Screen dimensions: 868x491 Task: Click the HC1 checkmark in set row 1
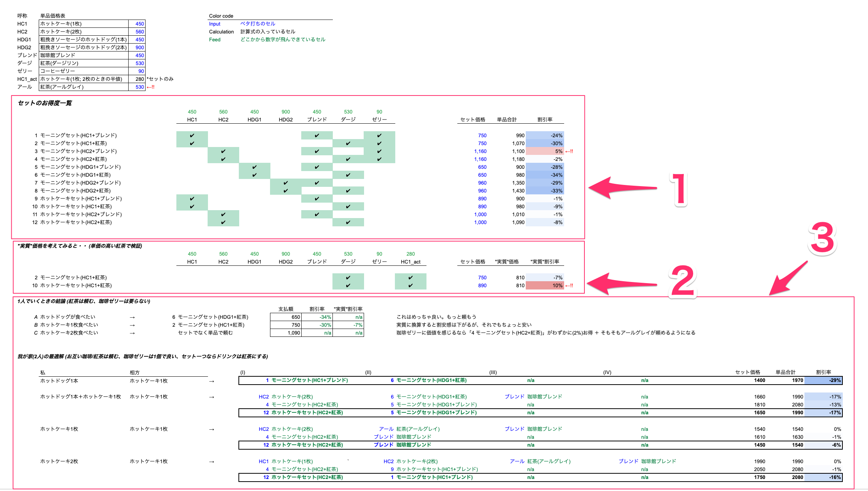point(192,135)
